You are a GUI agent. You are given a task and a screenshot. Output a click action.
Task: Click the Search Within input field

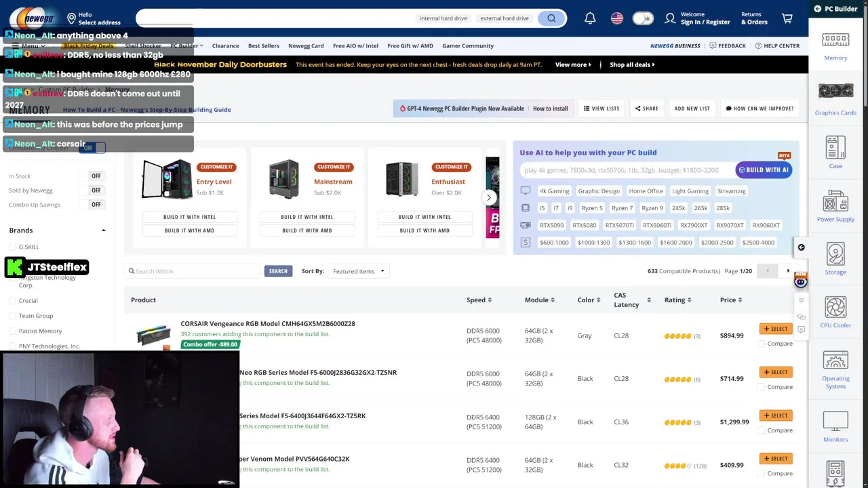[193, 271]
